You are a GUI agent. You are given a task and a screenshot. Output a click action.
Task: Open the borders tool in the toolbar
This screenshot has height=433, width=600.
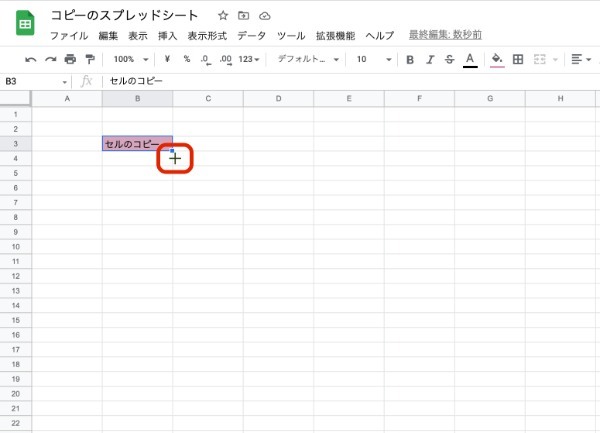(518, 59)
